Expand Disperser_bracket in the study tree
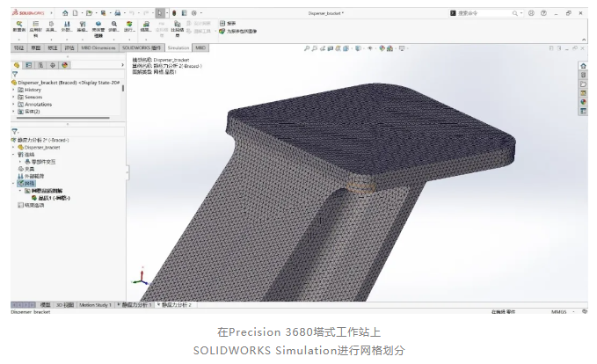This screenshot has height=364, width=597. coord(14,148)
